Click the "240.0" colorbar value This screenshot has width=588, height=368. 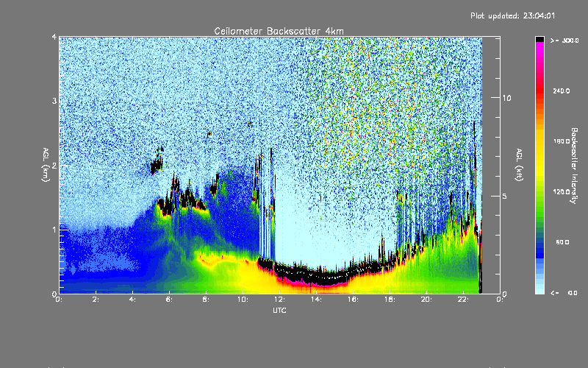tap(562, 91)
